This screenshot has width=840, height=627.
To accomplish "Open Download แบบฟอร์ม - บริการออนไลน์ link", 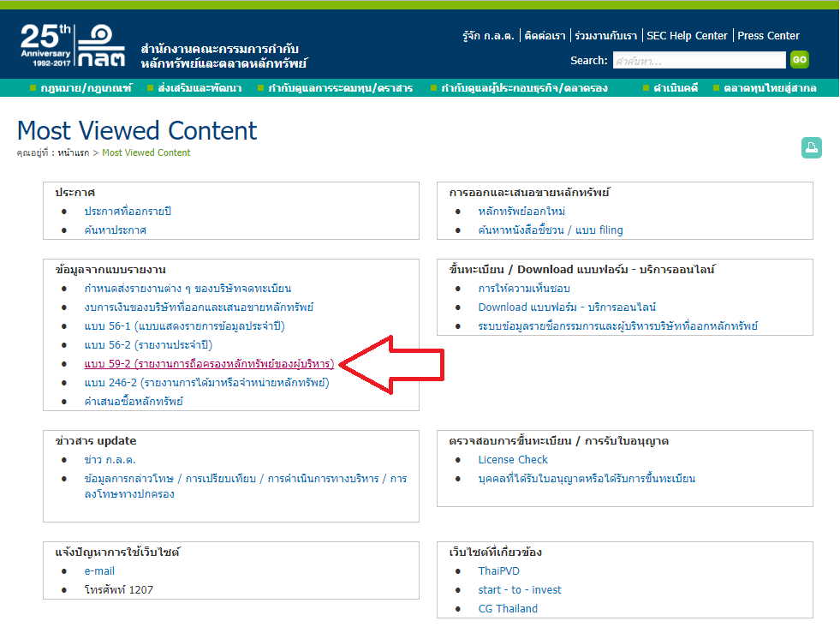I will click(567, 308).
